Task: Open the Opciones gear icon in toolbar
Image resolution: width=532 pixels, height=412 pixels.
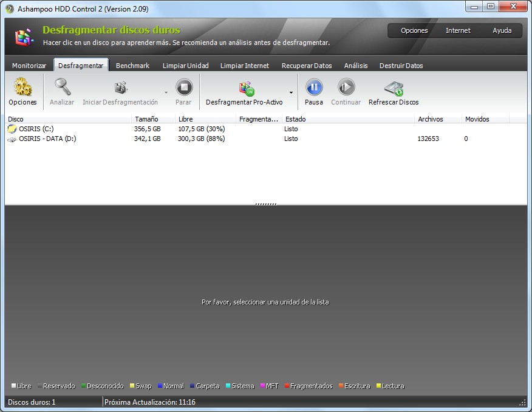Action: (x=22, y=87)
